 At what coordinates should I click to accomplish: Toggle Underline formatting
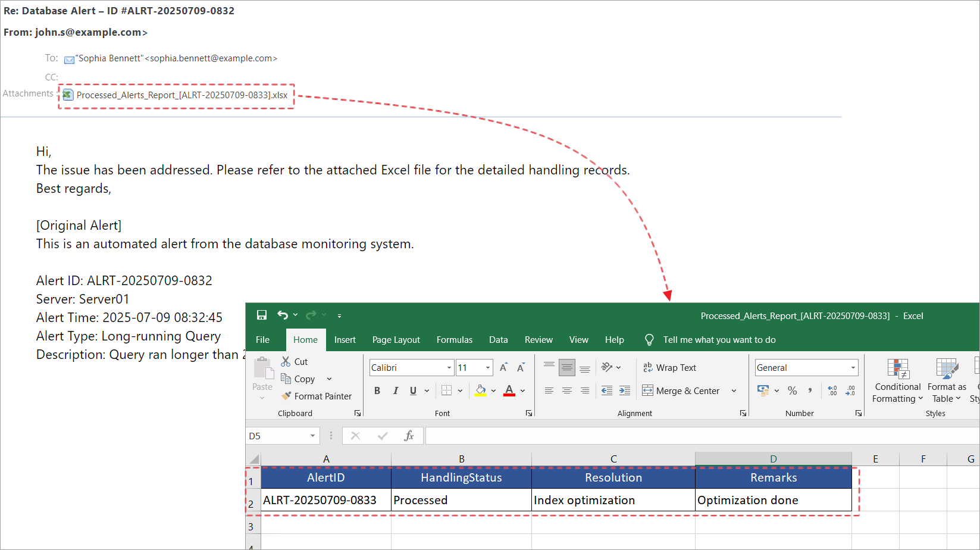(413, 390)
